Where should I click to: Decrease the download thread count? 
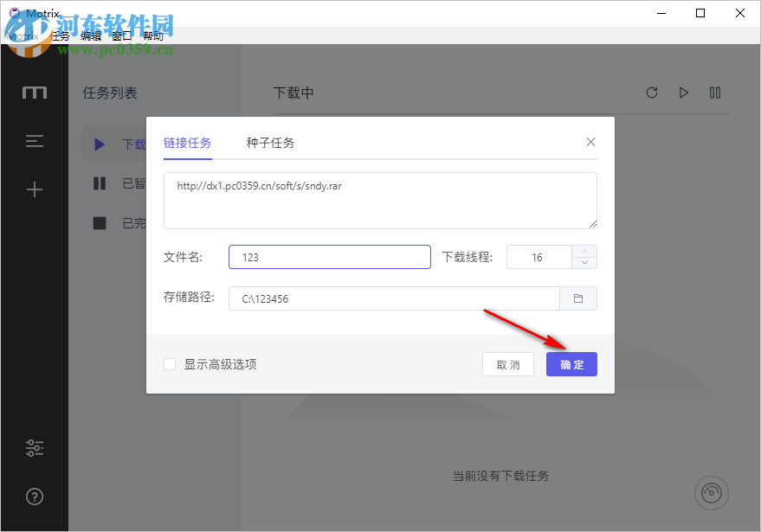[x=584, y=262]
